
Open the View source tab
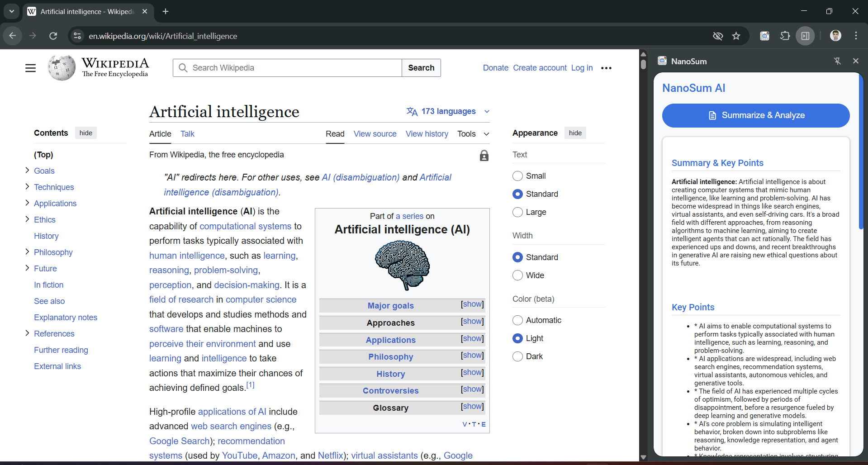375,134
